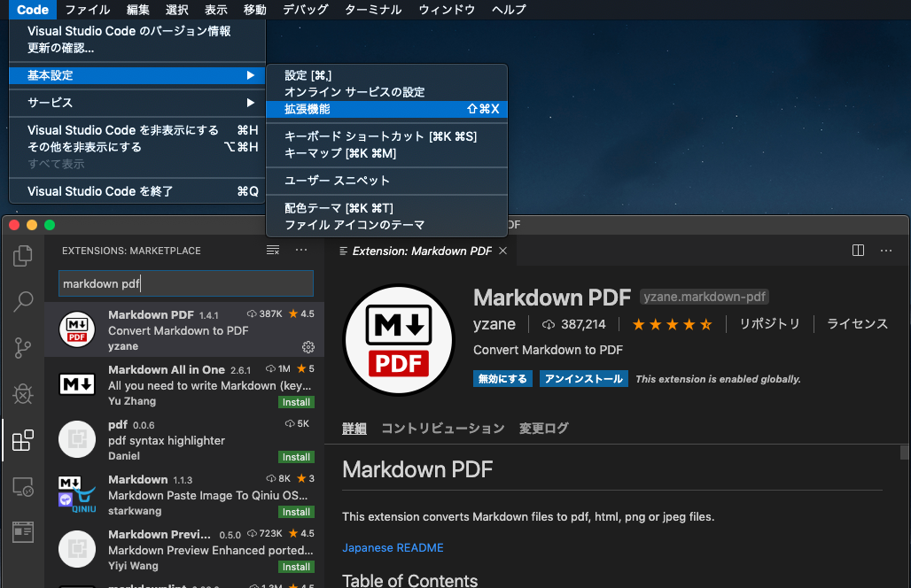Open the Search view
The image size is (911, 588).
coord(23,302)
